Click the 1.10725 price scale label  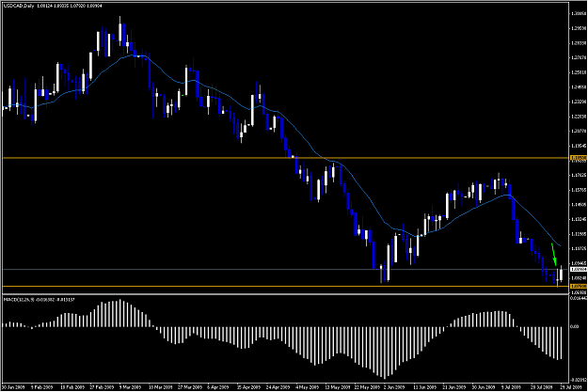579,248
